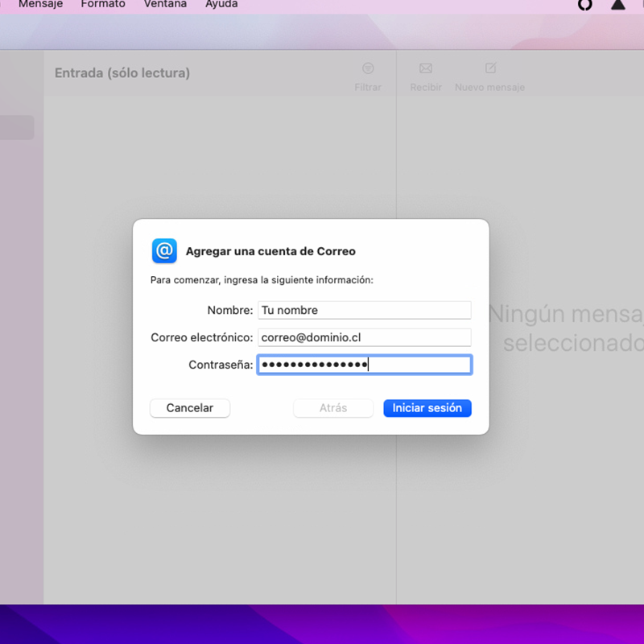Viewport: 644px width, 644px height.
Task: Click the blue @ Mail account icon
Action: [x=164, y=251]
